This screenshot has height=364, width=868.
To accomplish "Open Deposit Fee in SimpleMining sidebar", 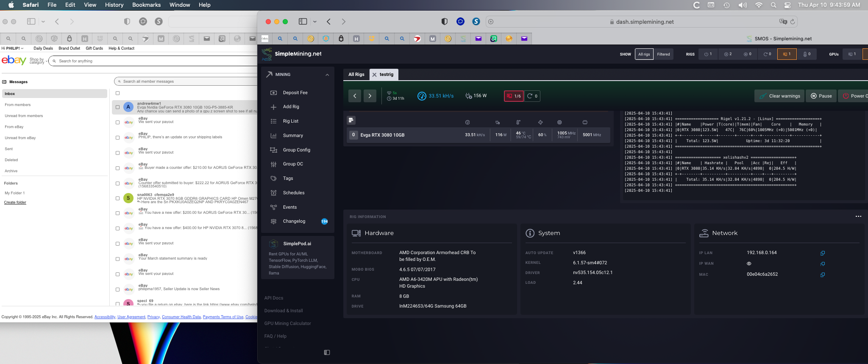I will point(295,92).
